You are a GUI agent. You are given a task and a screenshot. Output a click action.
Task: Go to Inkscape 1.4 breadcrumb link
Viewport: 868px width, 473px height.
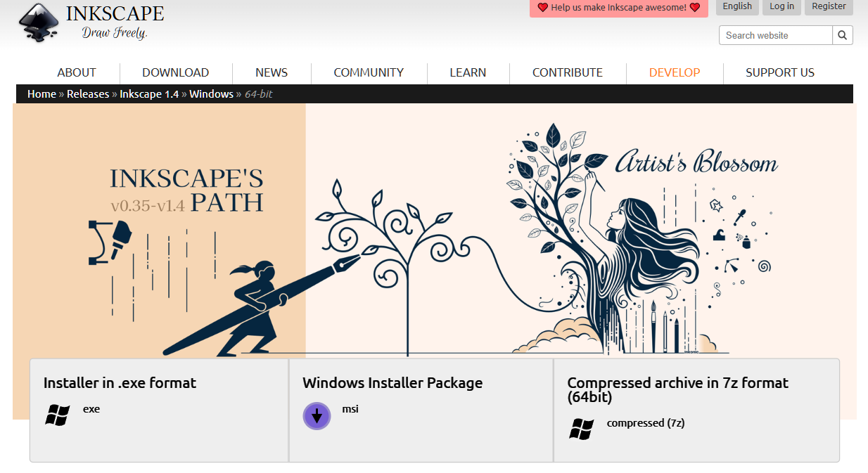click(x=149, y=94)
